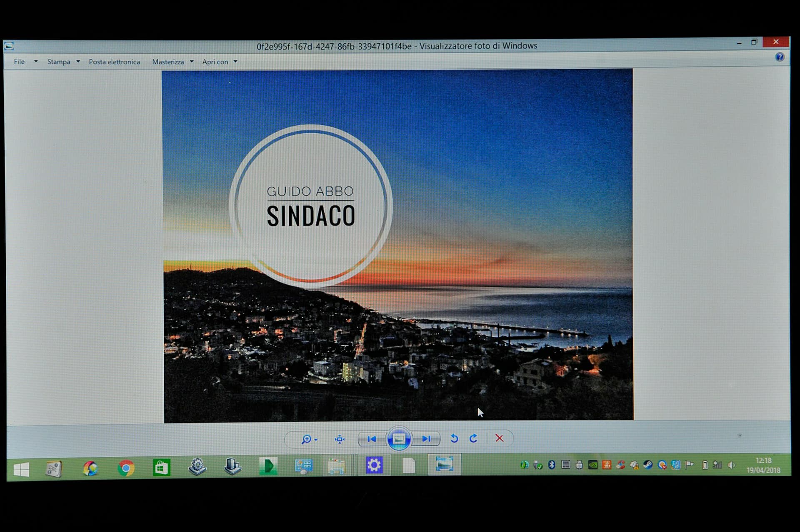Open Google Chrome from the taskbar
The image size is (800, 532).
pyautogui.click(x=126, y=468)
